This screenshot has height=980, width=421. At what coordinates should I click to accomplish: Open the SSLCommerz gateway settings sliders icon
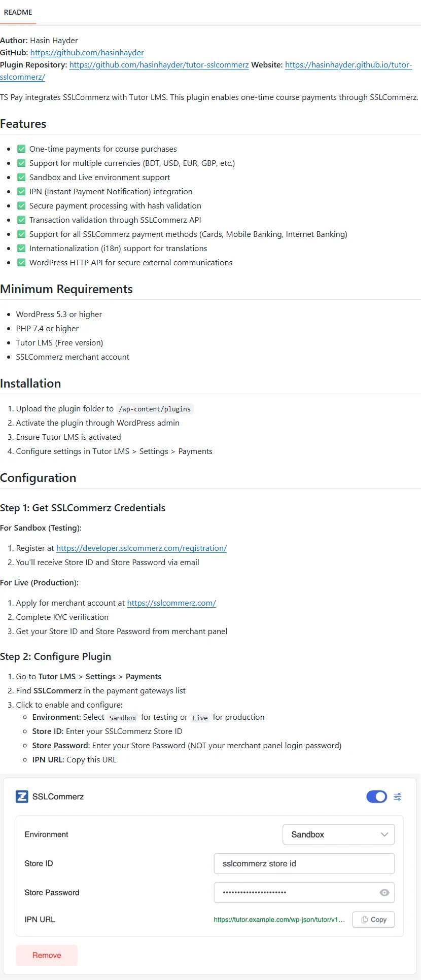coord(398,796)
